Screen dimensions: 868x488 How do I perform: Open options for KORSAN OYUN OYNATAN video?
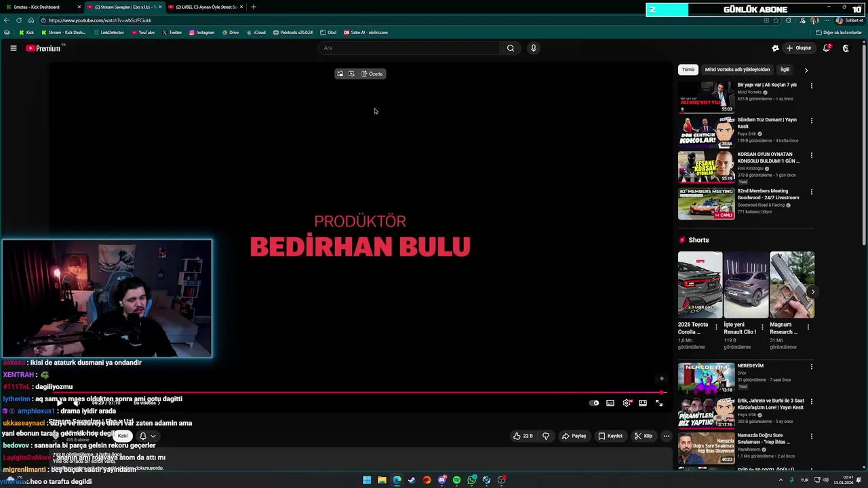coord(812,155)
